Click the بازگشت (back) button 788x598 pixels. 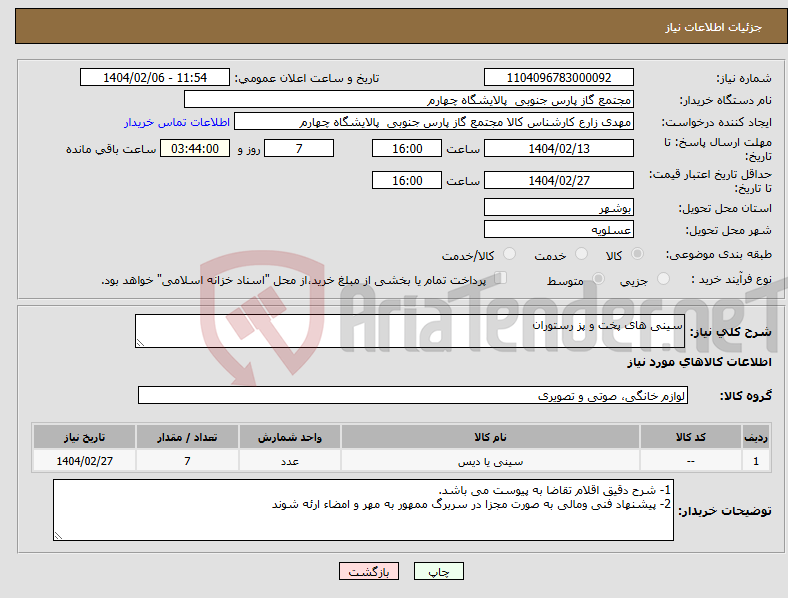369,571
